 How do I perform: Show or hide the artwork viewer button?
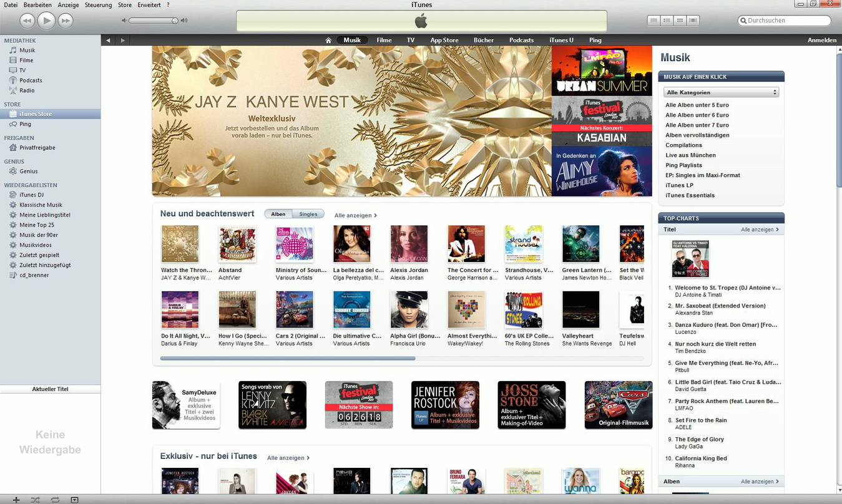point(74,500)
